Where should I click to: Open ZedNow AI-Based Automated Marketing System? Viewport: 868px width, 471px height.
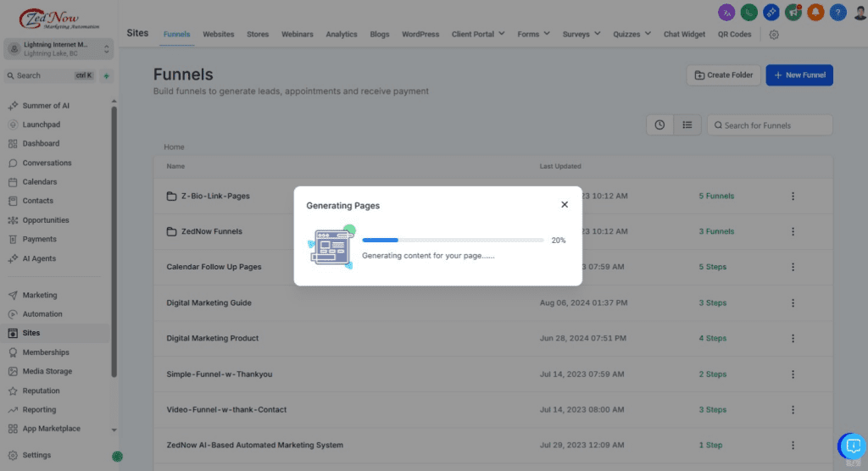click(x=254, y=445)
